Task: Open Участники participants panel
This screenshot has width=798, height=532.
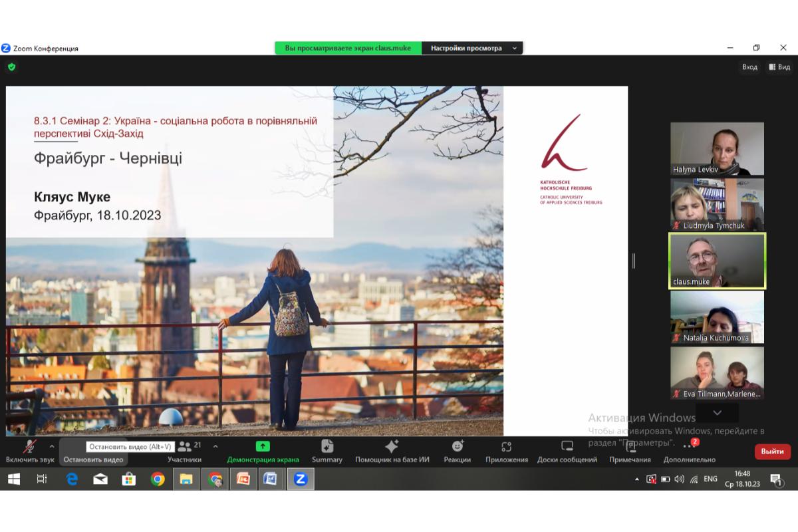Action: [x=184, y=451]
